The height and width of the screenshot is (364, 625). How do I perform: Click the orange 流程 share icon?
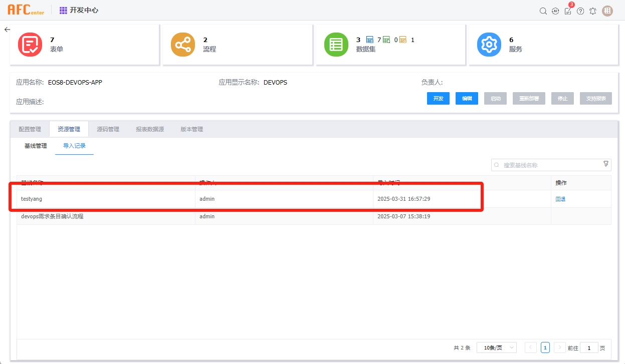pos(183,45)
